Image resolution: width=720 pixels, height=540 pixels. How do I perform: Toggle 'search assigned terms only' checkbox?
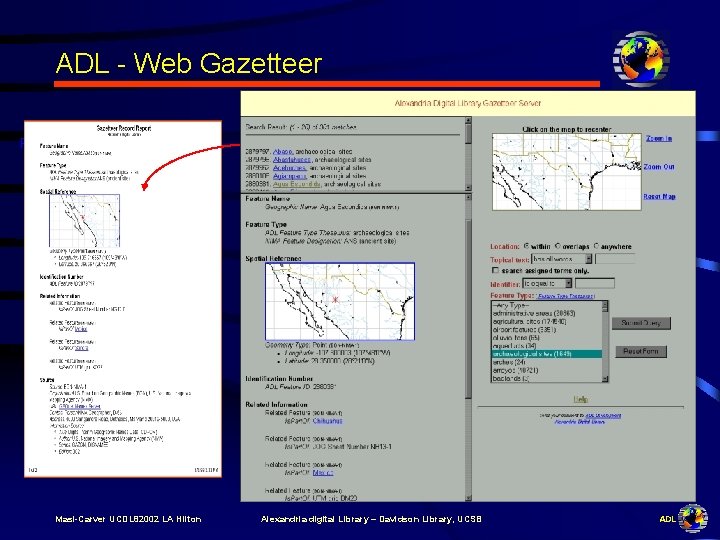(x=495, y=270)
